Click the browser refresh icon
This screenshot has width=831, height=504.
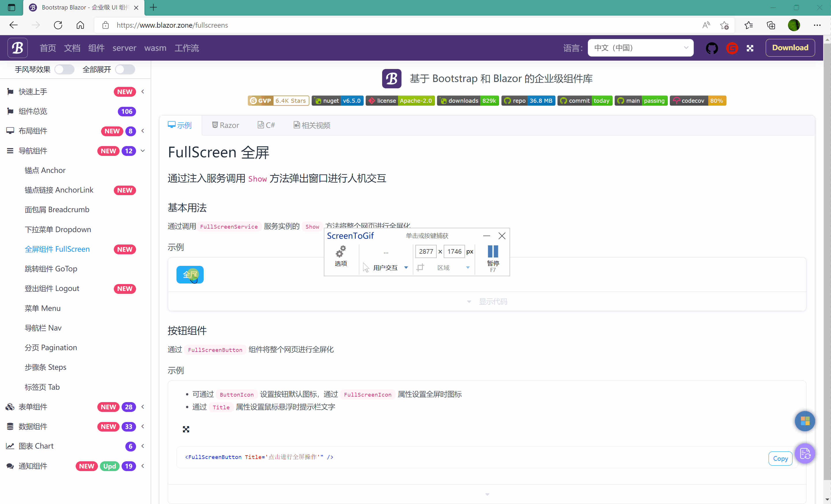pyautogui.click(x=58, y=25)
